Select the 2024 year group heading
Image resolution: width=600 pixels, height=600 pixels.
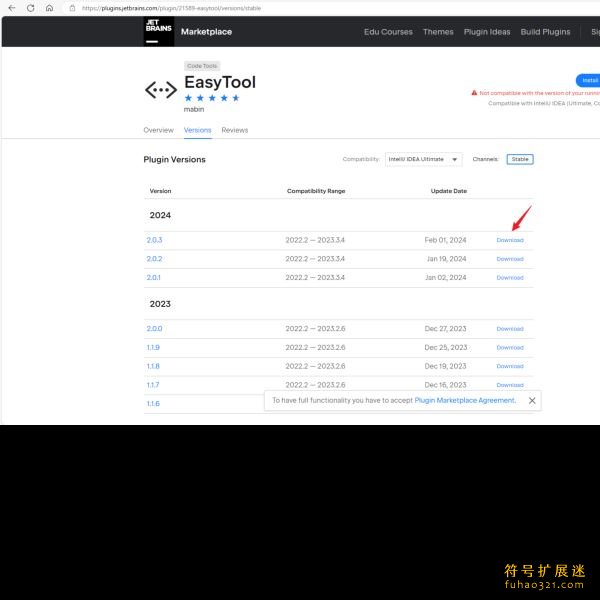coord(160,215)
